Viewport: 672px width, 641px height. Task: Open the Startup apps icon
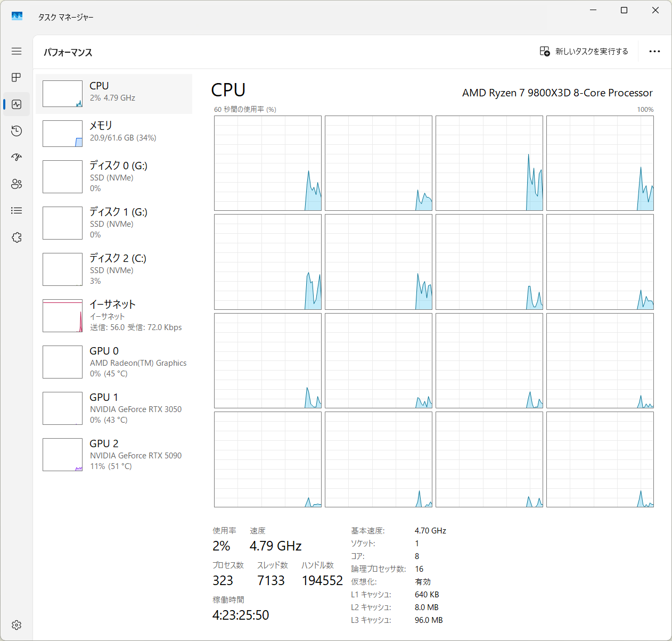coord(17,158)
